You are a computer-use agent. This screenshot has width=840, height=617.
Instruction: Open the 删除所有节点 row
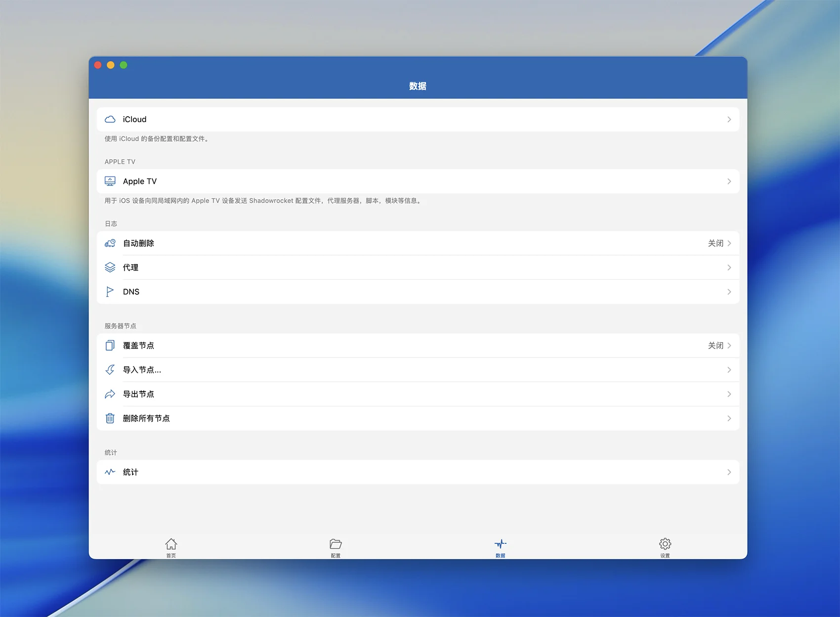pyautogui.click(x=146, y=418)
